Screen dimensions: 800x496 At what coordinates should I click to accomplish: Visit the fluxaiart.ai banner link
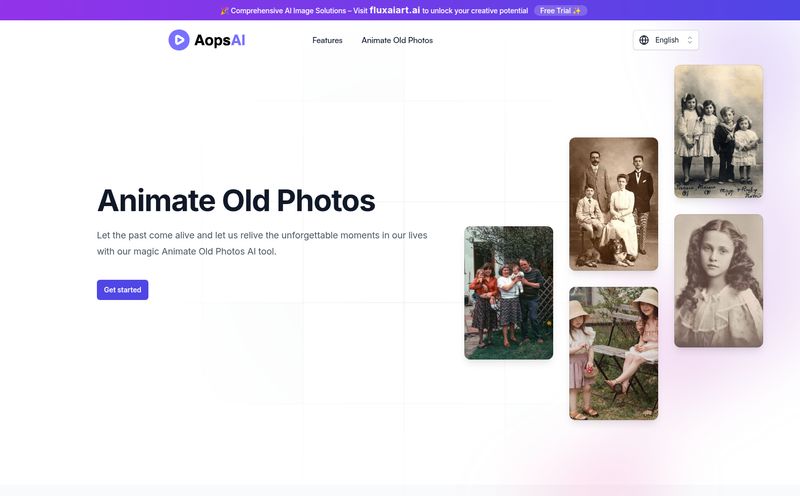point(395,10)
